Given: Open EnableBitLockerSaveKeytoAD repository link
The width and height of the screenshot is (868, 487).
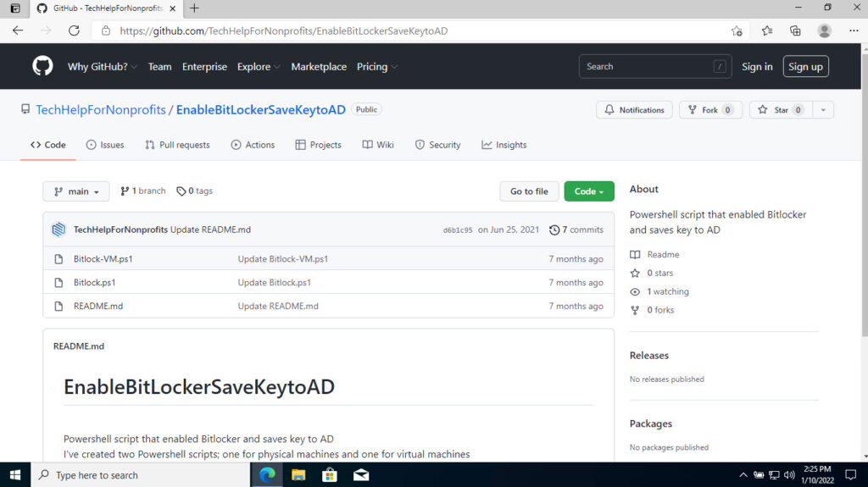Looking at the screenshot, I should (261, 109).
